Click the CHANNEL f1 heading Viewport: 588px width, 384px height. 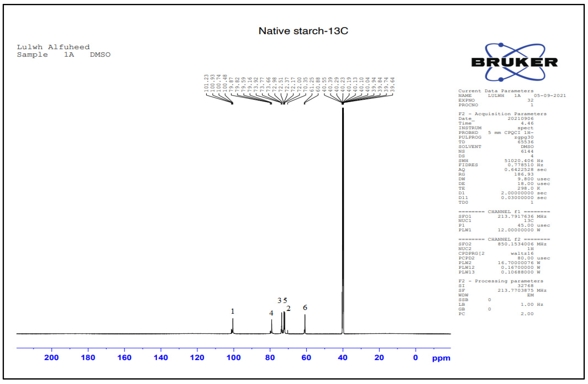click(504, 211)
